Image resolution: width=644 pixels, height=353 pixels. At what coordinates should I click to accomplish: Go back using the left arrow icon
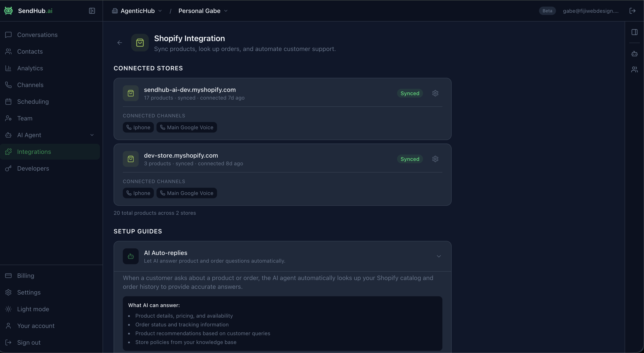[120, 43]
